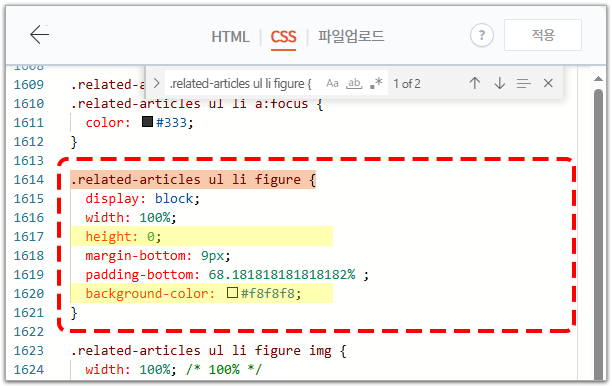Switch to the HTML tab
This screenshot has height=386, width=612.
click(230, 37)
